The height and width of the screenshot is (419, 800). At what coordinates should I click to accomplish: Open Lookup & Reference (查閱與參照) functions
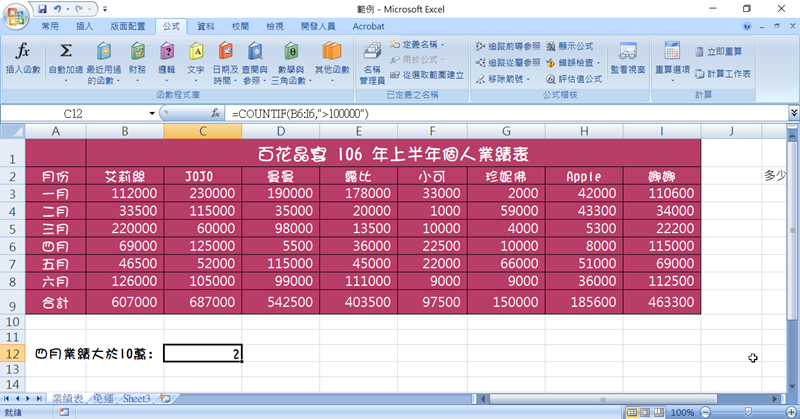[x=255, y=63]
